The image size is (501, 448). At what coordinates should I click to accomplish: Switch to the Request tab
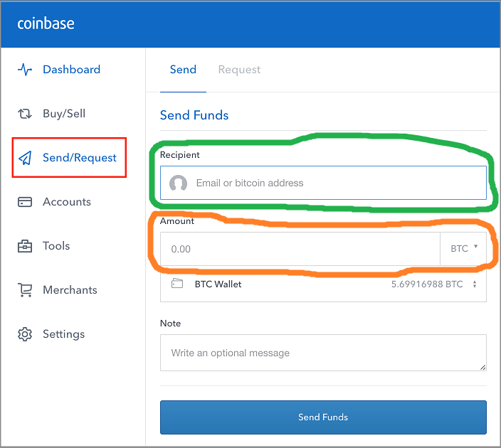(239, 70)
